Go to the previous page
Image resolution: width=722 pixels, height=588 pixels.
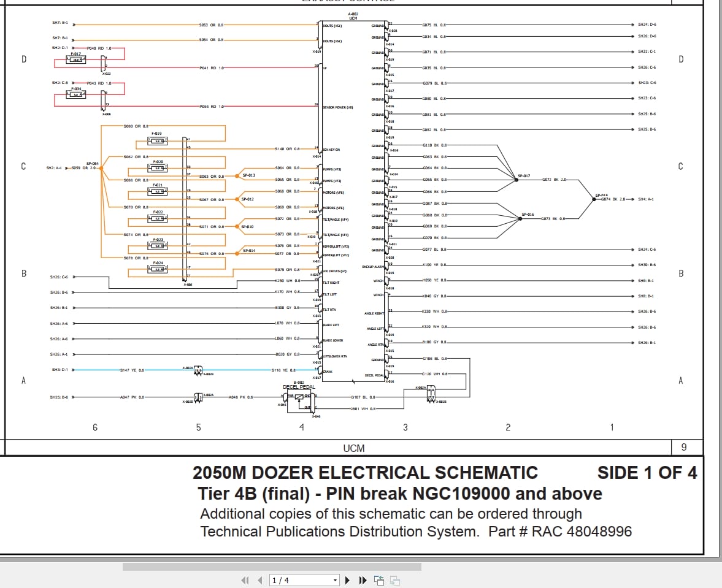[x=258, y=579]
